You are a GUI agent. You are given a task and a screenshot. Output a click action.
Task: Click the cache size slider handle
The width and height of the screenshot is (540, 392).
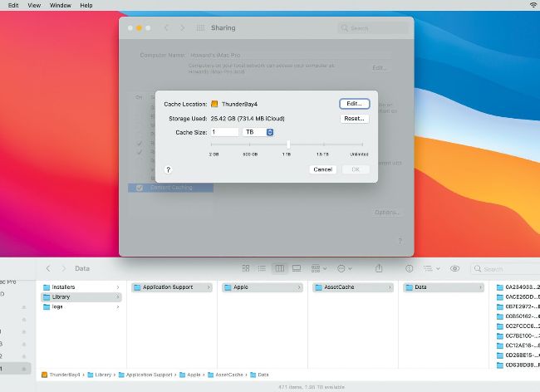pyautogui.click(x=288, y=145)
